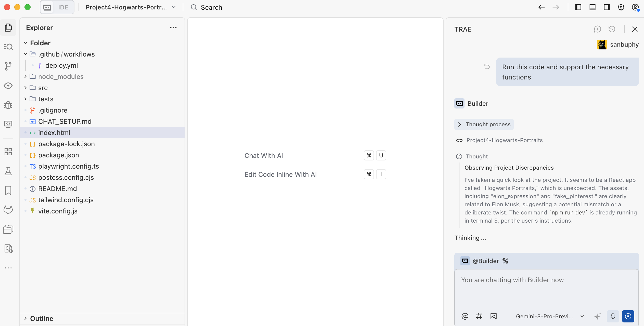Open the Search sidebar icon
This screenshot has height=326, width=644.
pos(8,47)
